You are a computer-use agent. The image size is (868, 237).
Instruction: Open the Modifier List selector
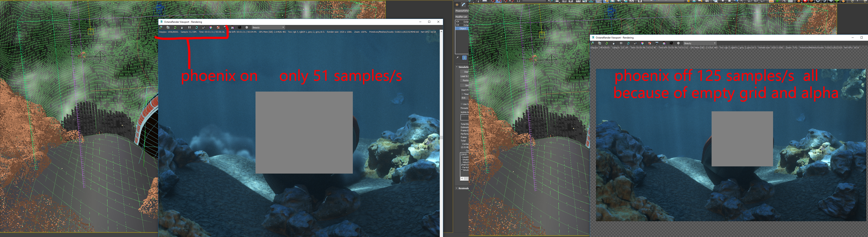462,17
